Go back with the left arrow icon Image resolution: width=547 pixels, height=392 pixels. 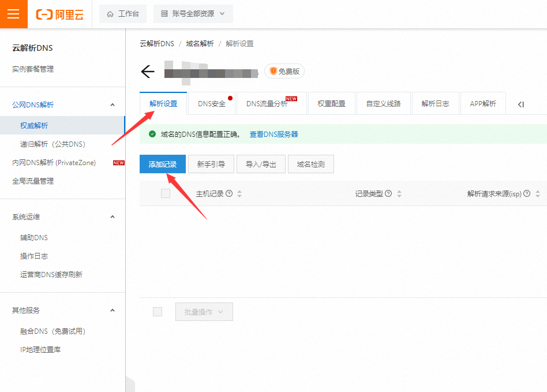click(148, 72)
